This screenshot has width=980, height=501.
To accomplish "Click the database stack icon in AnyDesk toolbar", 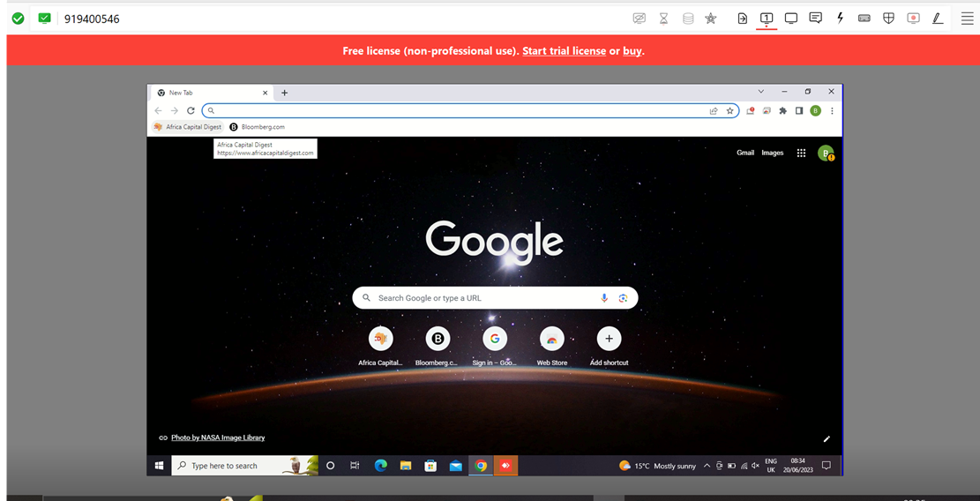I will (688, 19).
